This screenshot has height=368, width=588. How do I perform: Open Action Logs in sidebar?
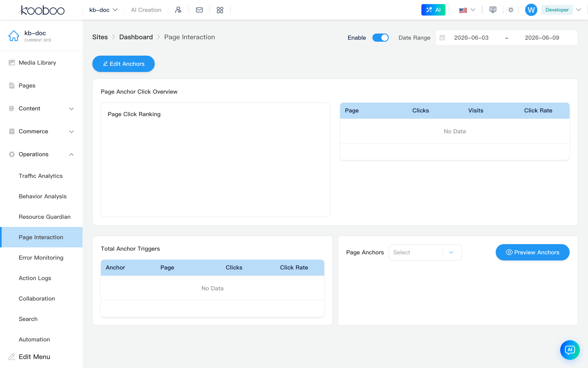(x=35, y=278)
